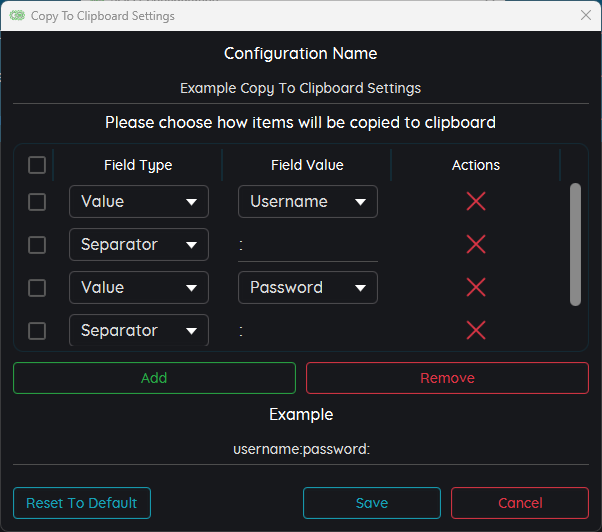Click the red X on last Separator row
The width and height of the screenshot is (602, 532).
[476, 330]
